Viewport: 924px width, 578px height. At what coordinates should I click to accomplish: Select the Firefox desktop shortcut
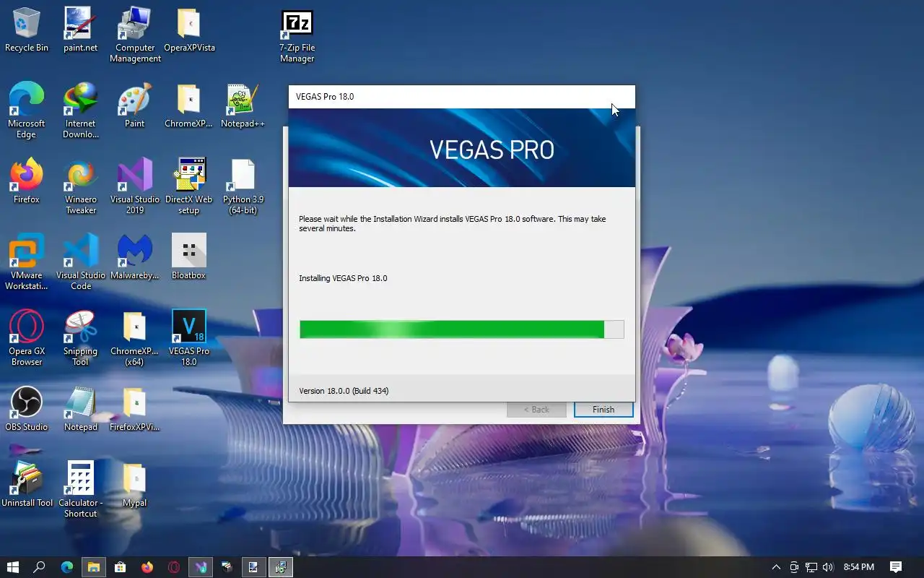(x=27, y=181)
